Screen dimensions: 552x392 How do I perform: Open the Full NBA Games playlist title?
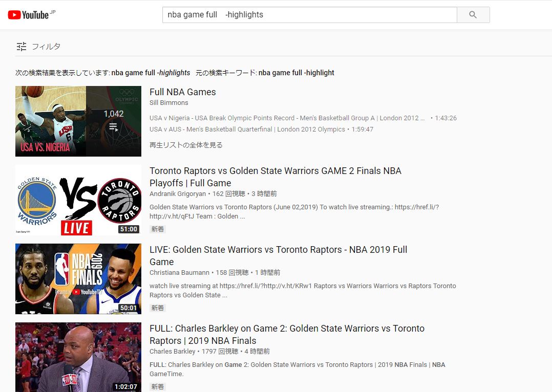pyautogui.click(x=182, y=92)
